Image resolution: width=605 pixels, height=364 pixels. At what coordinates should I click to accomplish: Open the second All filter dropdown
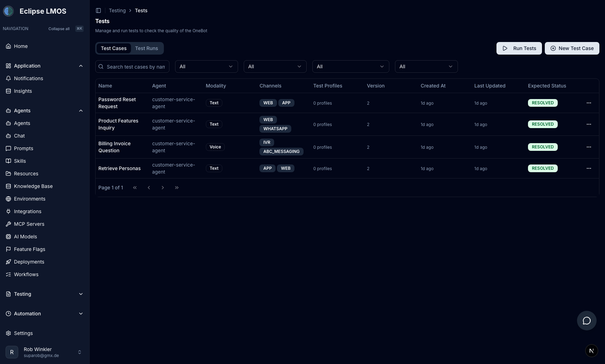275,66
